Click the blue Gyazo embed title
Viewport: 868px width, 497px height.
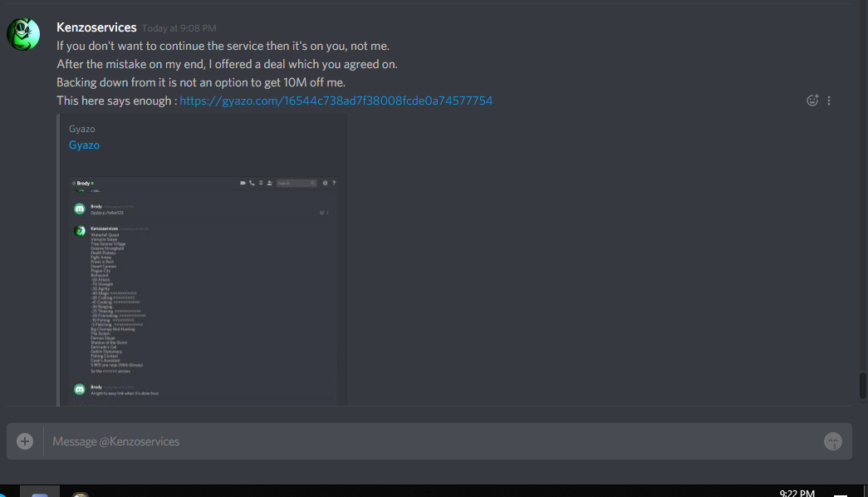point(84,145)
